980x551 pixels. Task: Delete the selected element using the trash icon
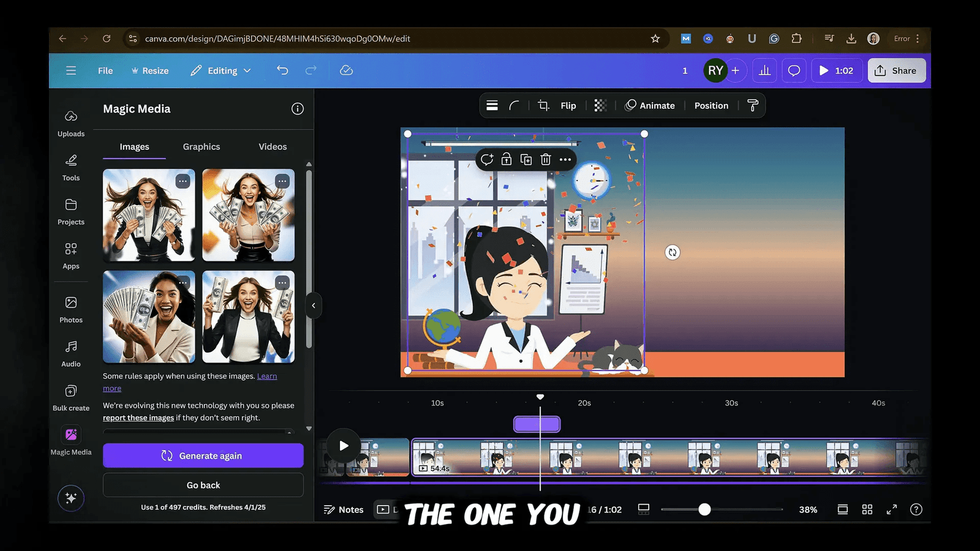[545, 159]
